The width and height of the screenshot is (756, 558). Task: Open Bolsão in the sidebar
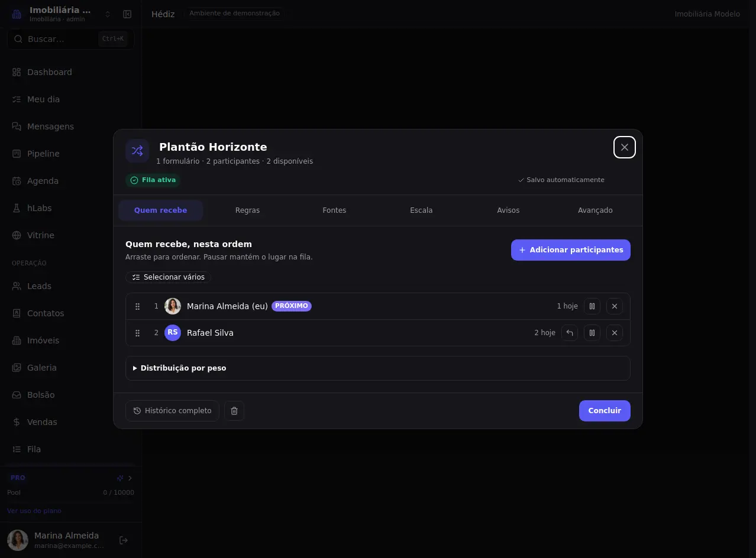(70, 395)
